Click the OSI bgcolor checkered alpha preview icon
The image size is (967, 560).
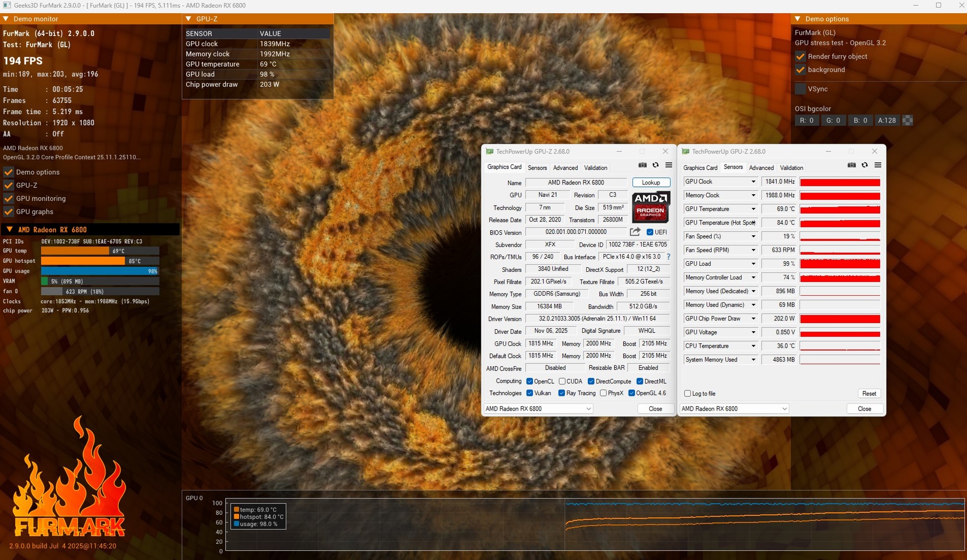point(908,120)
